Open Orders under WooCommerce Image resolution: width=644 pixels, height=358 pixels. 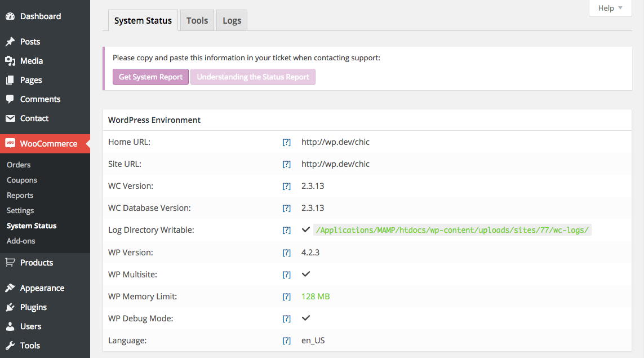click(x=19, y=164)
